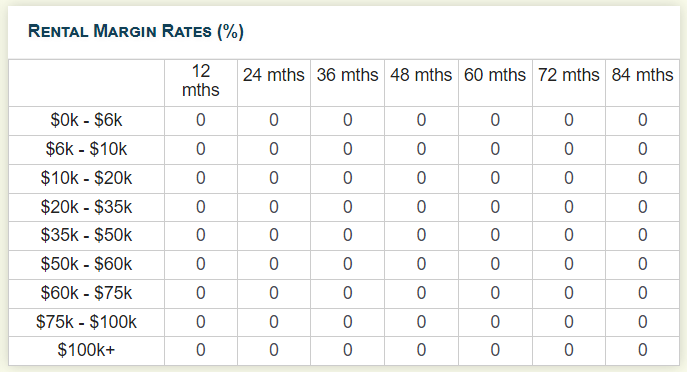Select the 72 mths column header

click(569, 75)
